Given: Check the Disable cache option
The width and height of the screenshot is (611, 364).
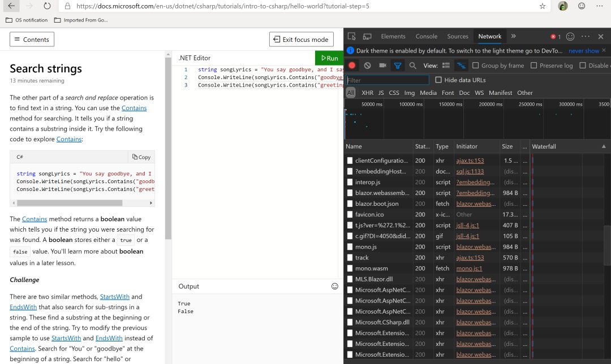Looking at the screenshot, I should point(583,66).
